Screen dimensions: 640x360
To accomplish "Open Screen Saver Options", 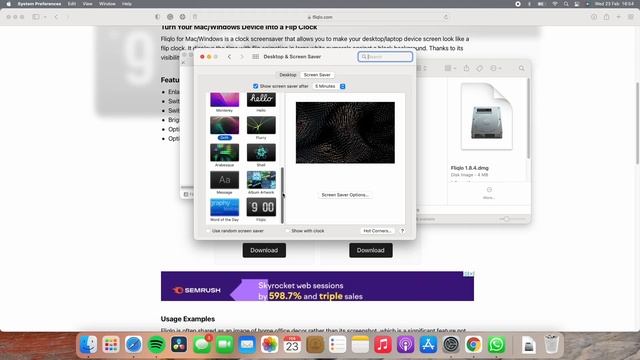I will [345, 195].
